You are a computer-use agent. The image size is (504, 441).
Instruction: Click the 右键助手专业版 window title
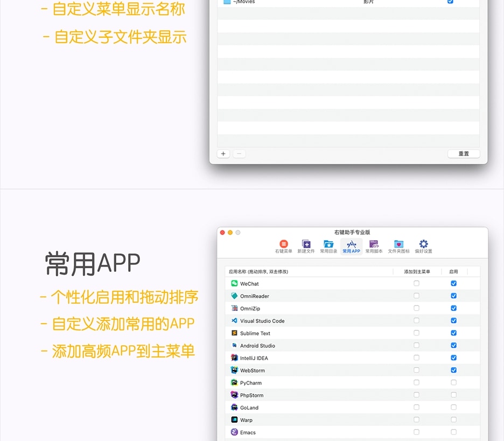pos(352,232)
